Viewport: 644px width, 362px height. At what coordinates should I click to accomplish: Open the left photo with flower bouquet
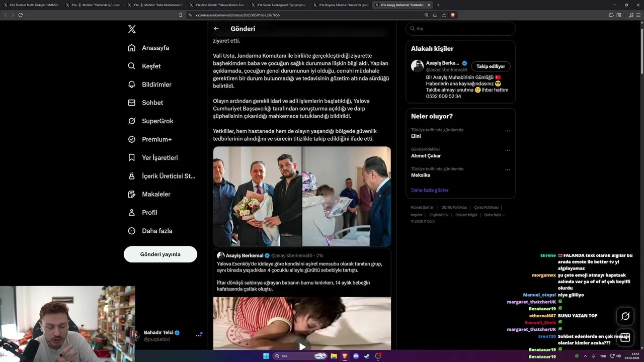point(257,197)
